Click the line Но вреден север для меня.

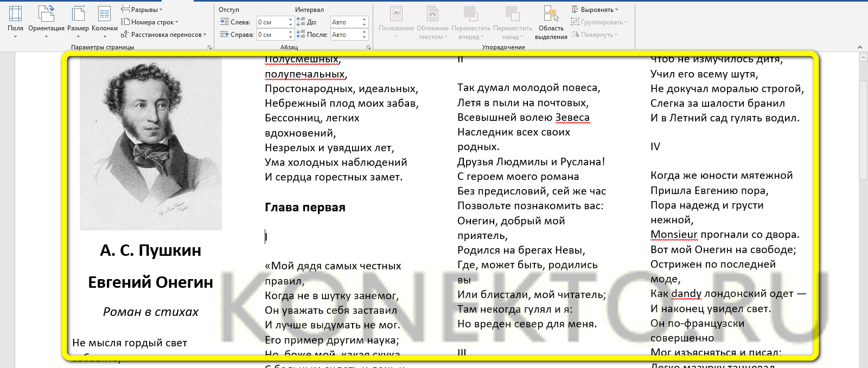pyautogui.click(x=527, y=324)
